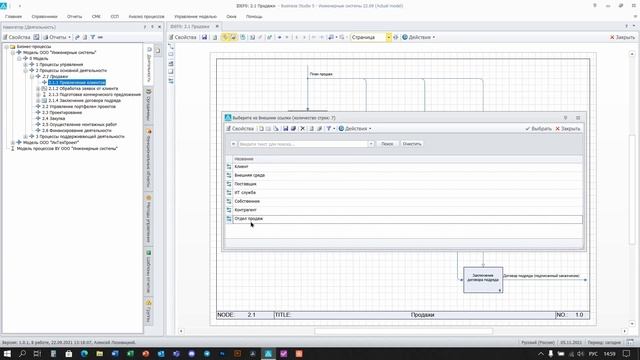Open the Отчеты dropdown in the Navigator

coord(57,37)
